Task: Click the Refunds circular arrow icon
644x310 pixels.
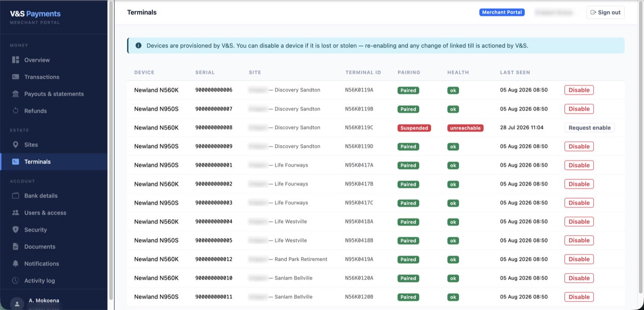Action: click(x=16, y=111)
